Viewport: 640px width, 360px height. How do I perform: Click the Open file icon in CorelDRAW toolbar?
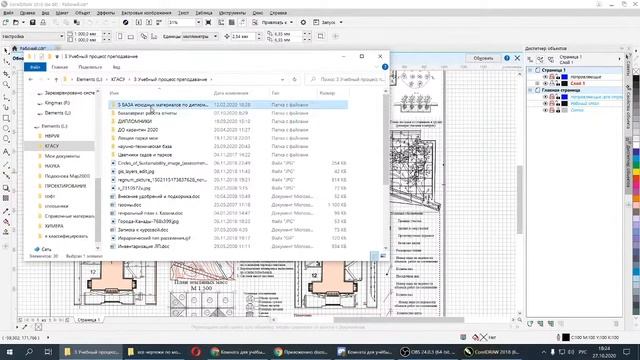point(16,22)
